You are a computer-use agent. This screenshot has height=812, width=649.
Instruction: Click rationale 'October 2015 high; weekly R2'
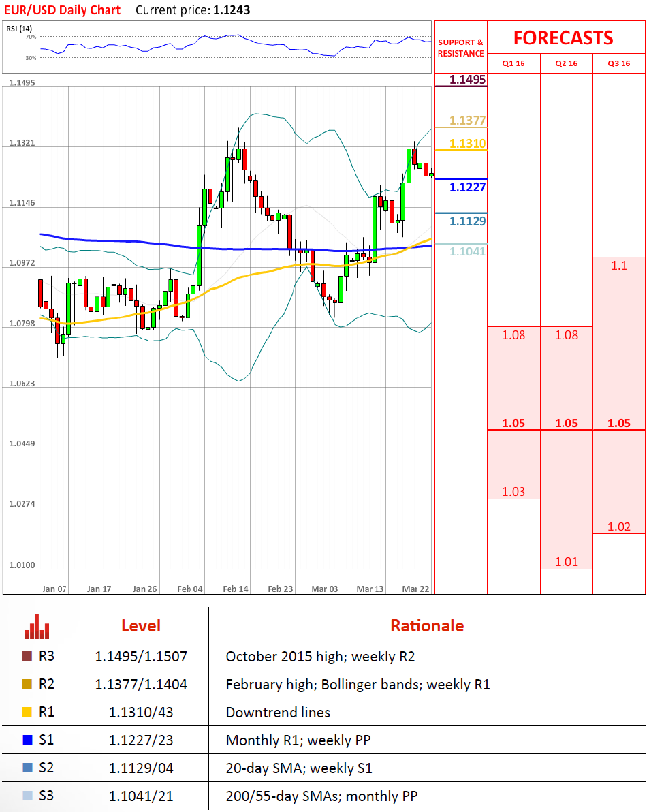pos(320,657)
